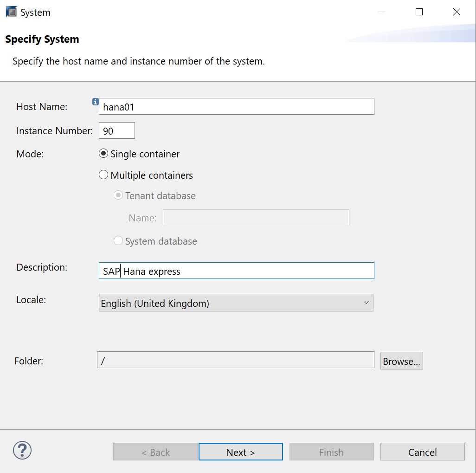
Task: Select the Tenant database option
Action: click(x=118, y=195)
